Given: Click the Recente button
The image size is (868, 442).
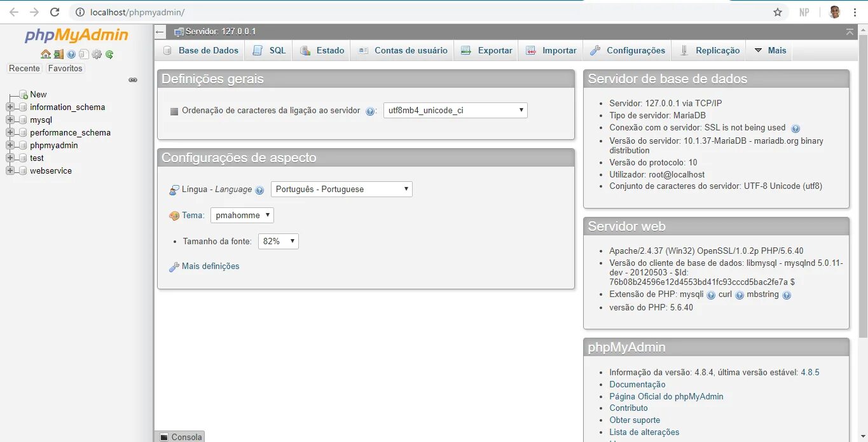Looking at the screenshot, I should click(24, 68).
